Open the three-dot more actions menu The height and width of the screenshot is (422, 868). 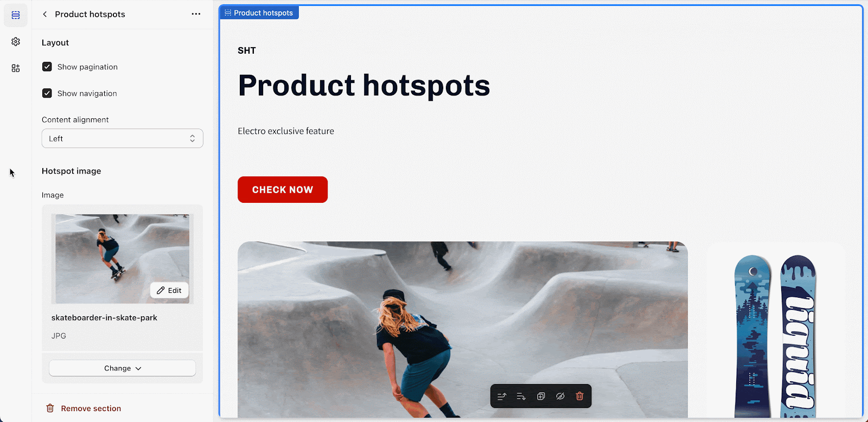pos(196,14)
